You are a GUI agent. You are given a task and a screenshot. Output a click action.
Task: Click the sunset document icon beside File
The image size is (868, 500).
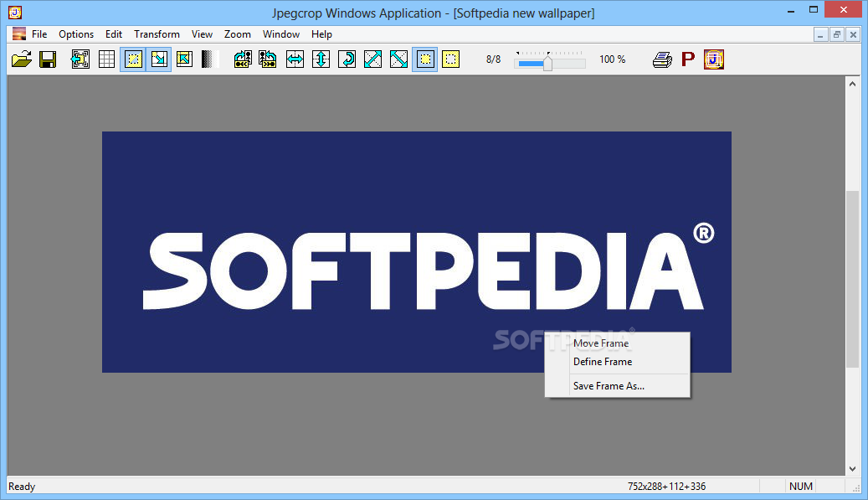click(x=19, y=34)
